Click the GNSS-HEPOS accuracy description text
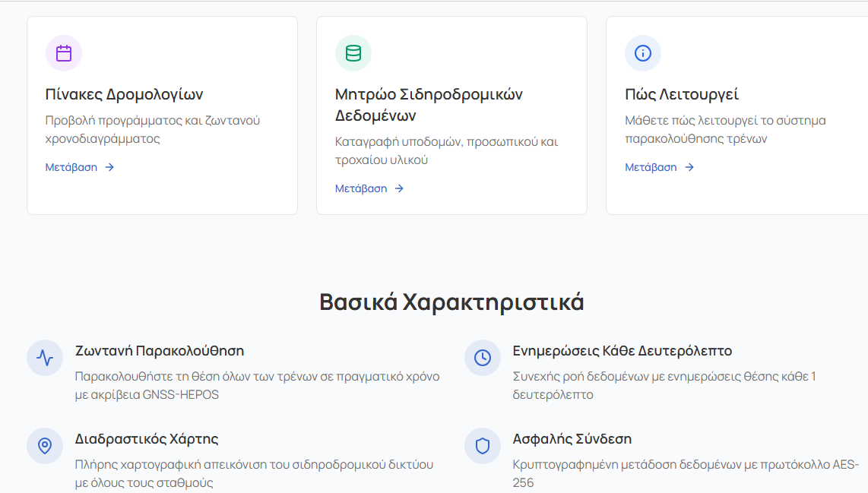This screenshot has height=493, width=868. coord(257,385)
